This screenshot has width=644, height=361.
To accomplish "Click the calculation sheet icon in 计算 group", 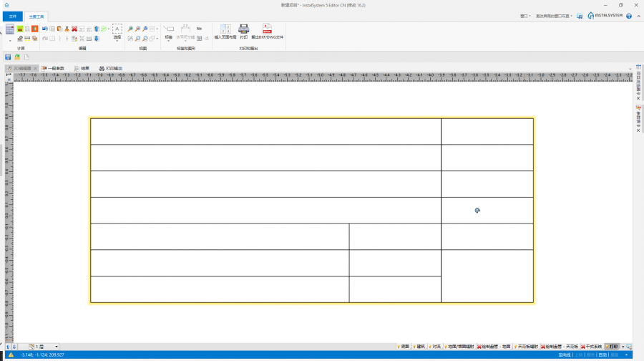I will click(x=9, y=29).
